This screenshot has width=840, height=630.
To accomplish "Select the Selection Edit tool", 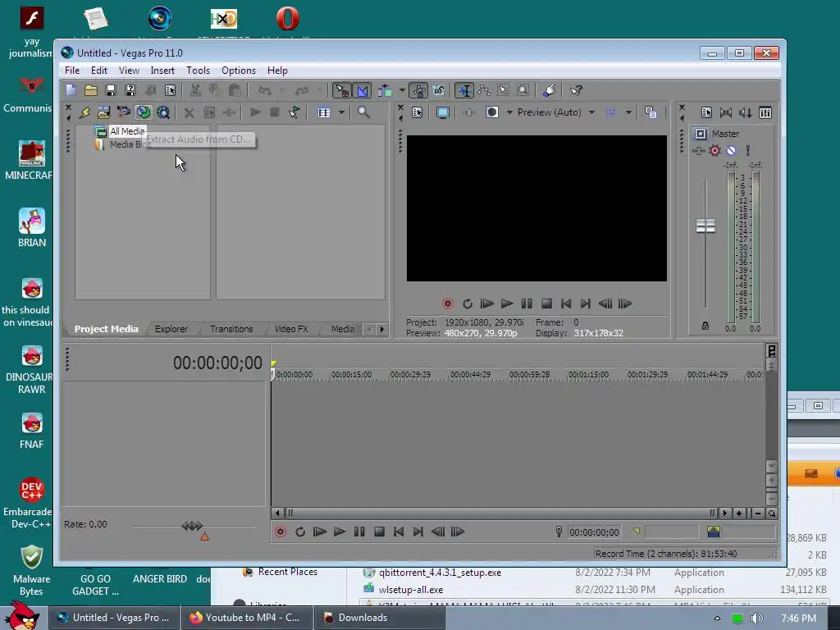I will coord(503,90).
